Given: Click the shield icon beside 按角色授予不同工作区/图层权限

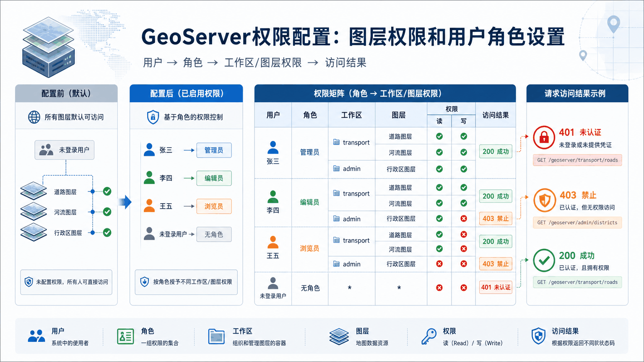Looking at the screenshot, I should tap(144, 282).
